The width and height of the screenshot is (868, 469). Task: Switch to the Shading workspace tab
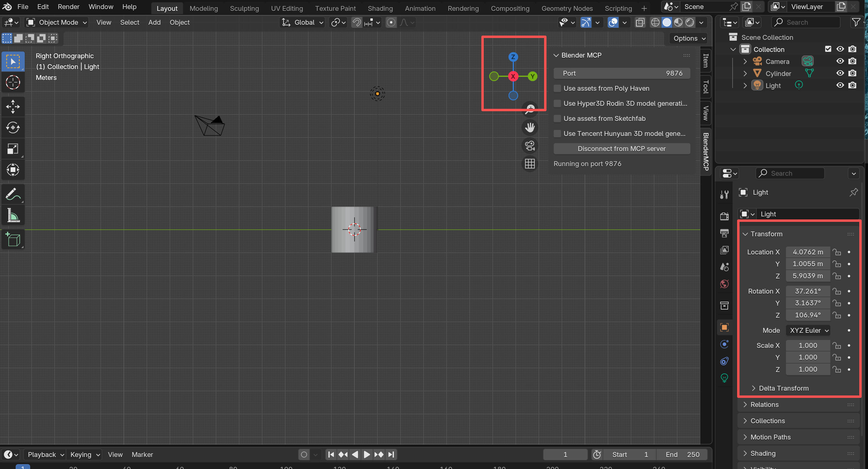380,8
